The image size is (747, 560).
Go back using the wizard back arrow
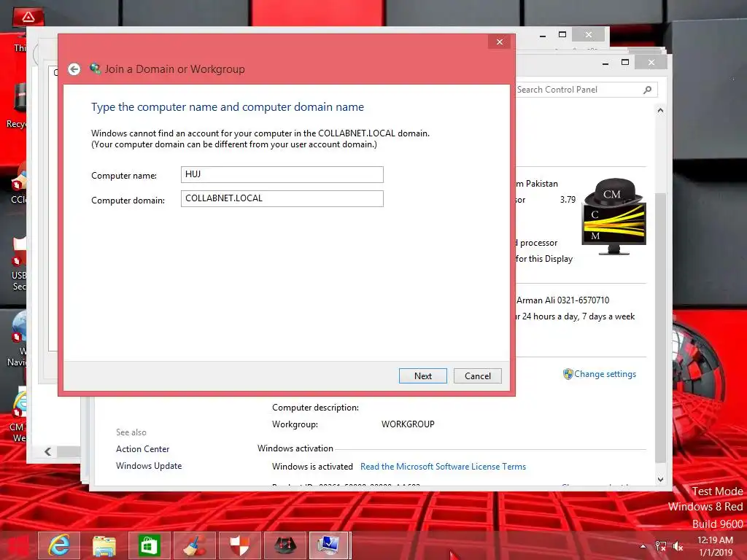point(74,69)
